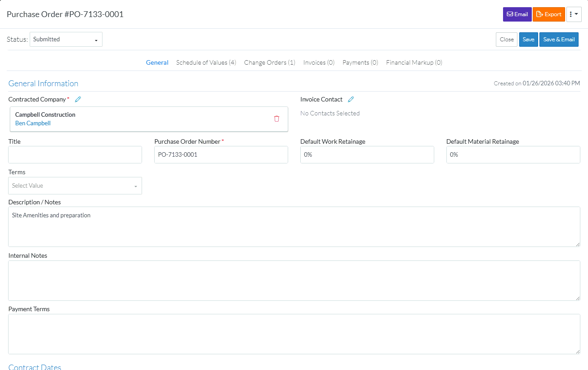
Task: Open the three-dot more options menu
Action: tap(574, 14)
